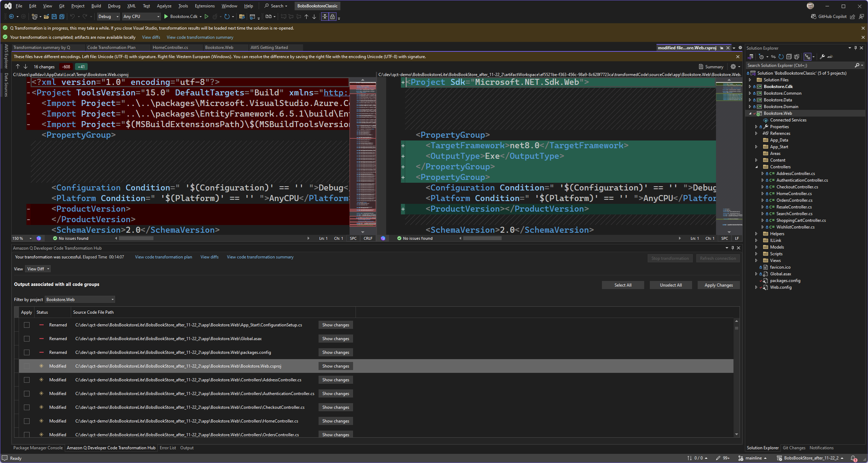Open View code transformation summary link
This screenshot has width=868, height=463.
(x=200, y=37)
